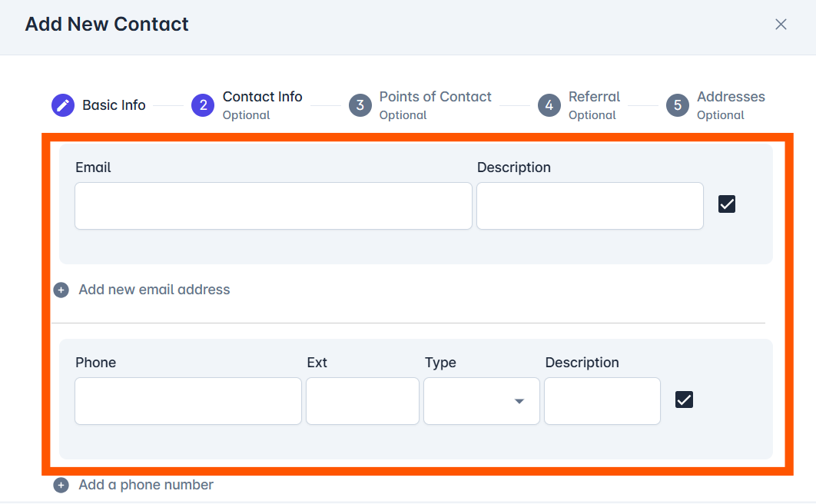
Task: Open the phone Type dropdown
Action: click(x=481, y=401)
